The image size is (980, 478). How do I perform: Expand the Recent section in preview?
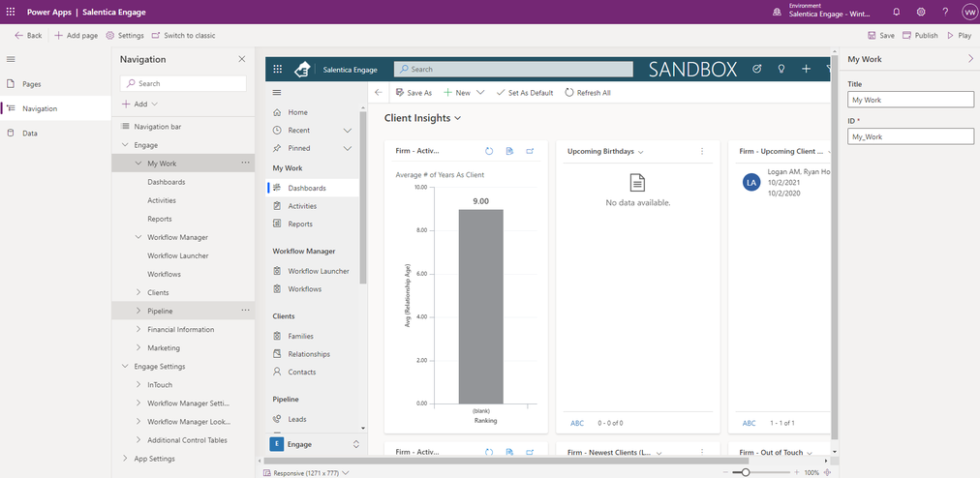[x=348, y=131]
